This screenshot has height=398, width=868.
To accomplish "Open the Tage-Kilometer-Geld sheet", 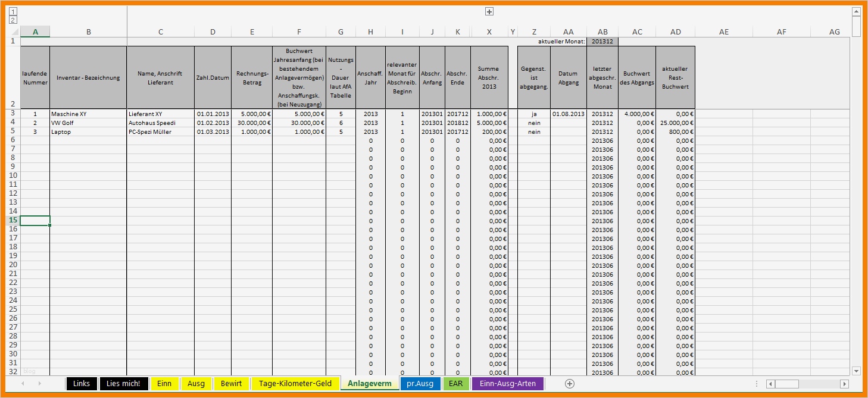I will (x=295, y=384).
